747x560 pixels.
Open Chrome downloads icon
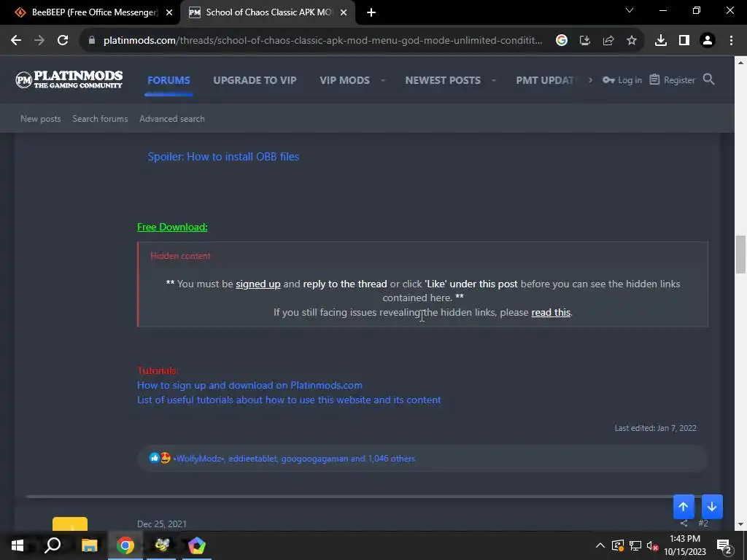click(x=661, y=41)
